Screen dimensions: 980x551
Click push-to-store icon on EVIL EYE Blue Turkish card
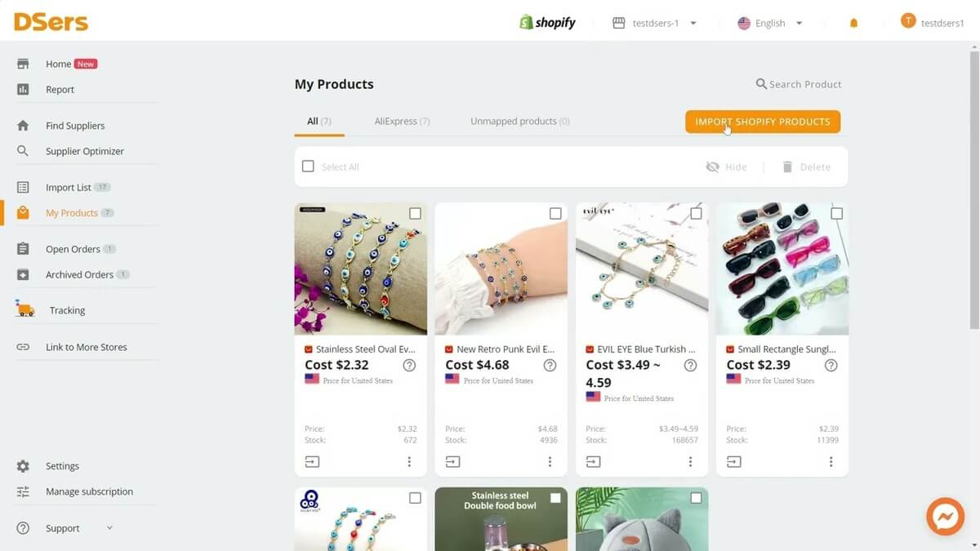[x=594, y=461]
